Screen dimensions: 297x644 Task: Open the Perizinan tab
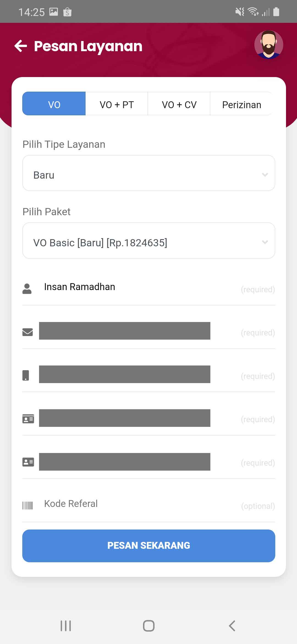(241, 105)
